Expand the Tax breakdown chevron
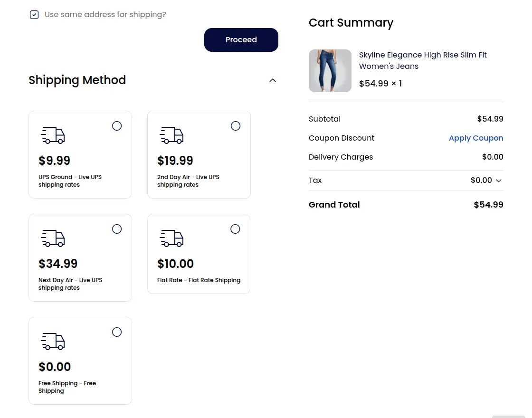532x418 pixels. [499, 180]
